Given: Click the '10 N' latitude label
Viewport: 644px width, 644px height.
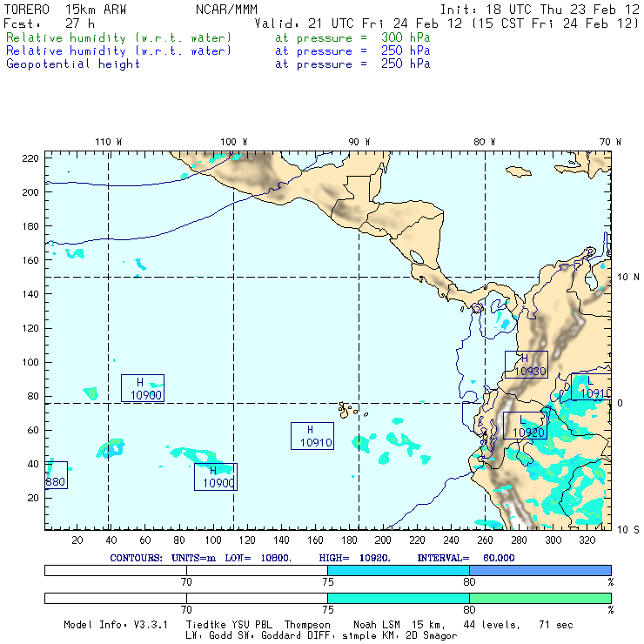Looking at the screenshot, I should pyautogui.click(x=628, y=278).
